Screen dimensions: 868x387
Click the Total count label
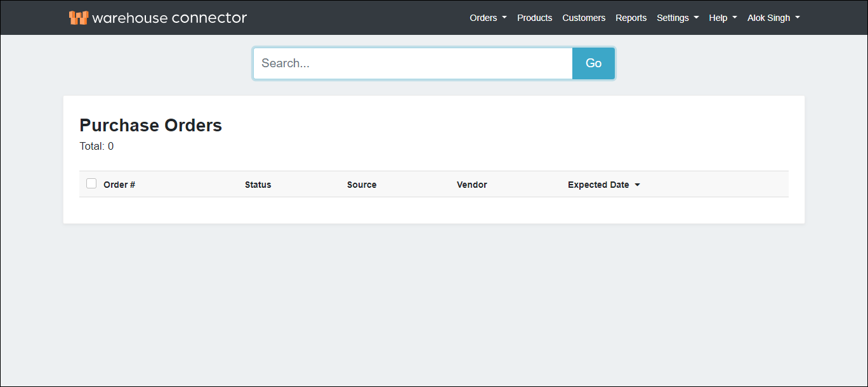[x=96, y=146]
